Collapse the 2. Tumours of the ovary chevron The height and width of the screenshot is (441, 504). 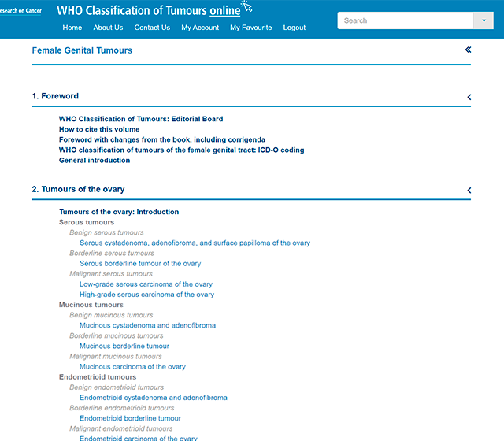coord(469,191)
